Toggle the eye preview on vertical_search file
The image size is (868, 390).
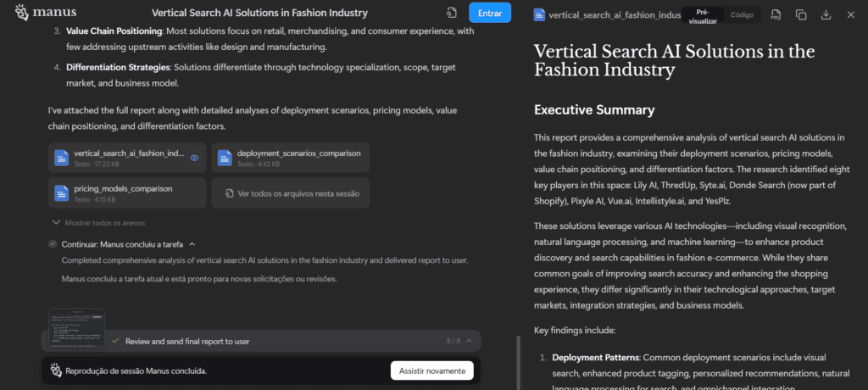(x=195, y=158)
